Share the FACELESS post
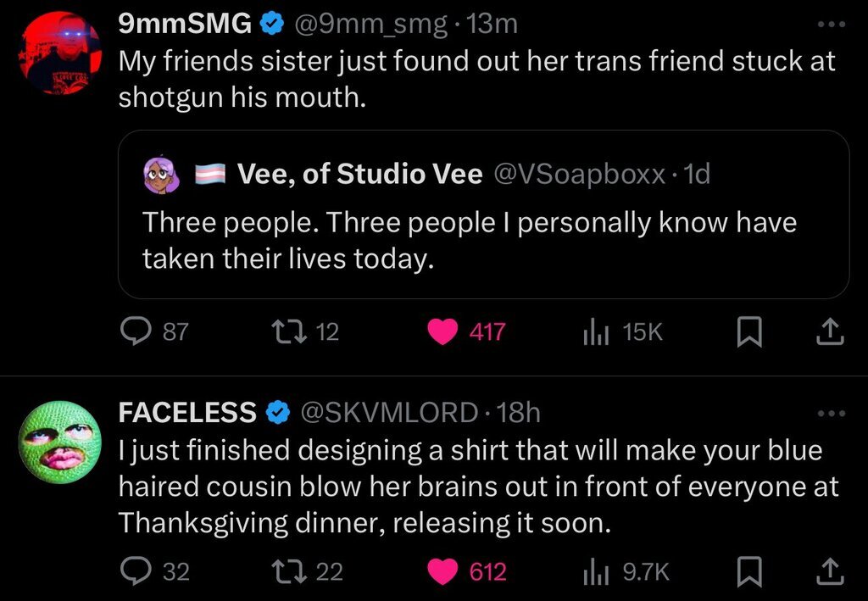 coord(831,571)
